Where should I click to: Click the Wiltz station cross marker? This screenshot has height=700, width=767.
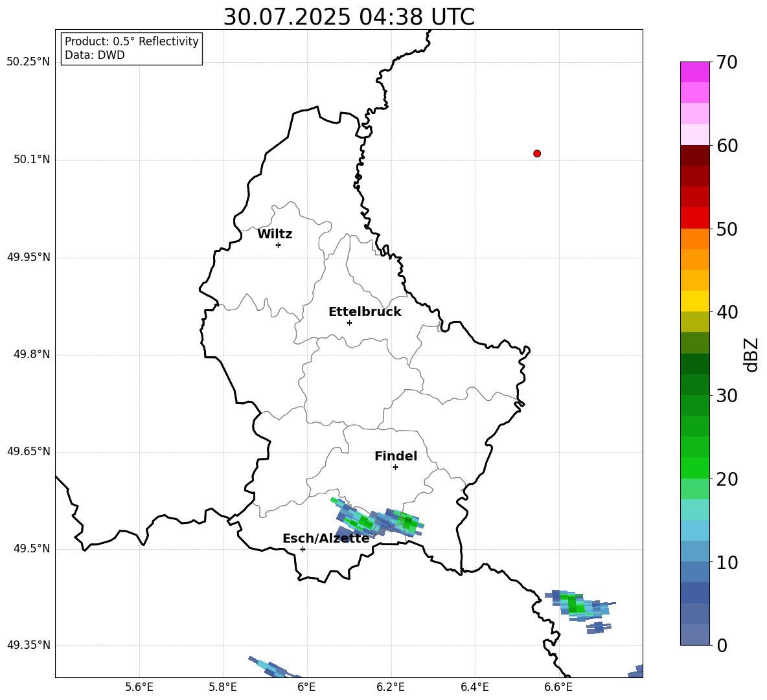279,245
